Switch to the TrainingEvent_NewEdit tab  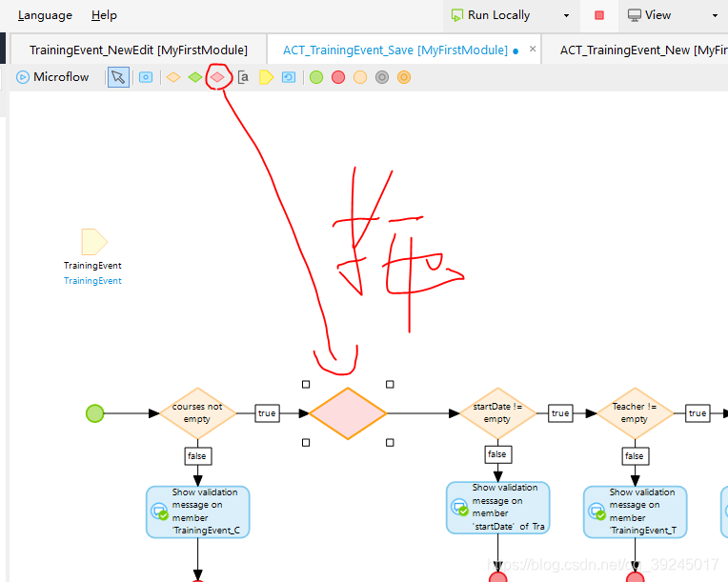138,50
